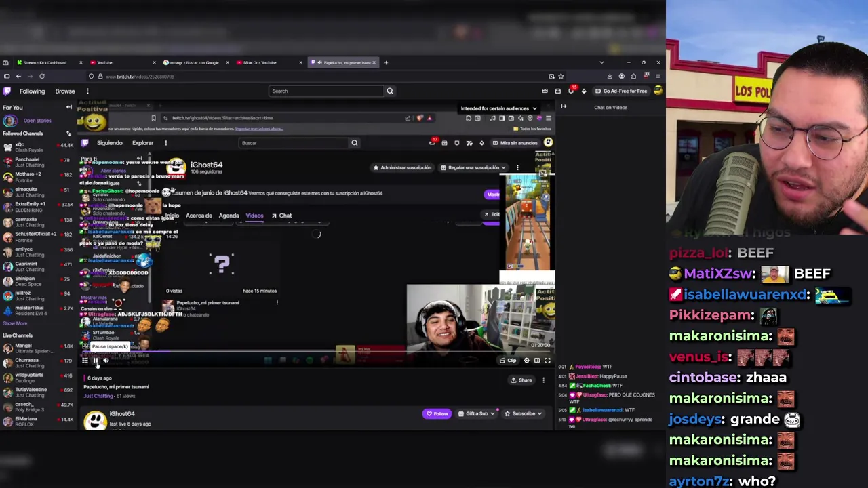Switch to Stream - Kick Dashboard browser tab
868x488 pixels.
coord(48,62)
